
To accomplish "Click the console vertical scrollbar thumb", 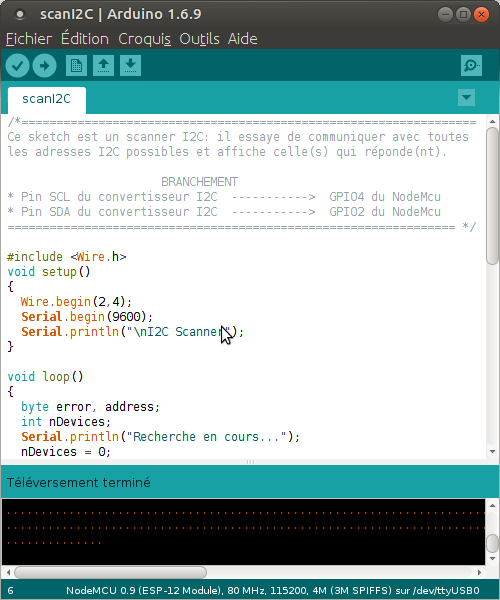I will tap(492, 543).
